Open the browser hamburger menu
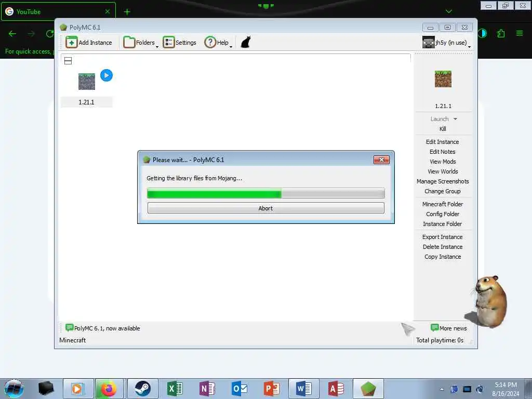532x399 pixels. click(x=519, y=33)
